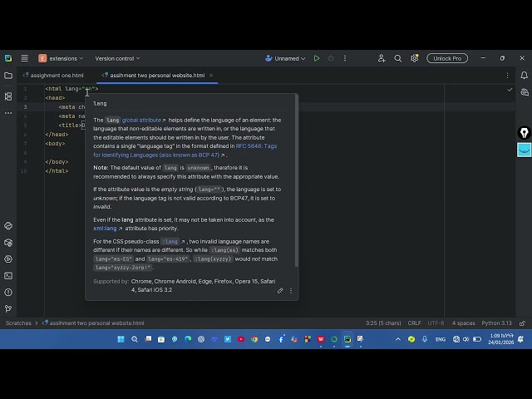This screenshot has height=399, width=532.
Task: Click the closing </html> tag
Action: 57,171
